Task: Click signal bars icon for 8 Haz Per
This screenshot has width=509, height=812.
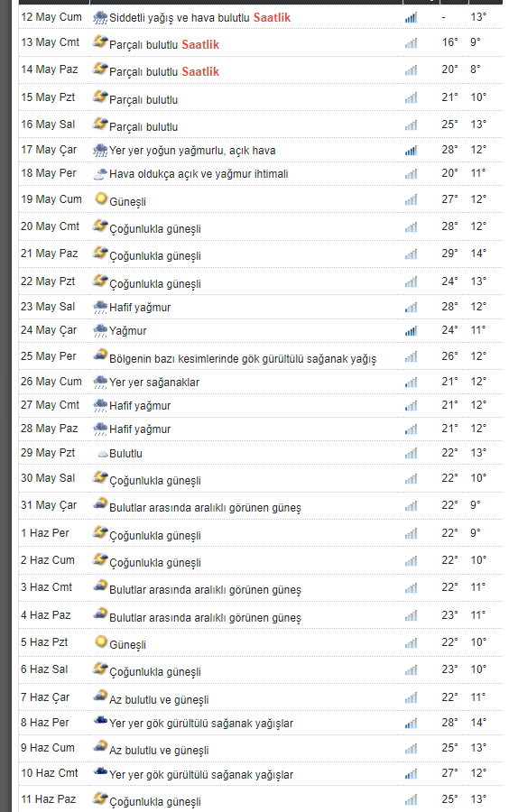Action: 412,724
